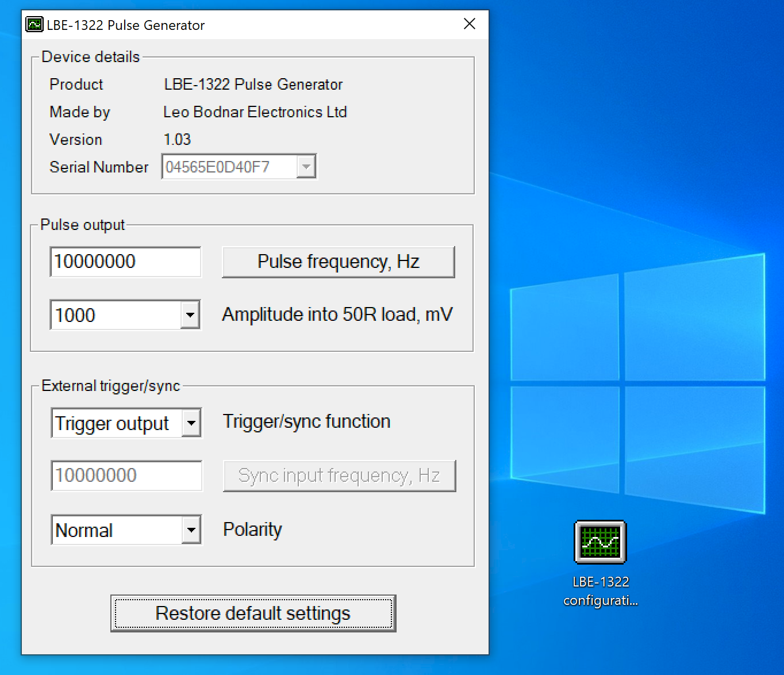Expand the amplitude 1000 mV dropdown

[190, 315]
